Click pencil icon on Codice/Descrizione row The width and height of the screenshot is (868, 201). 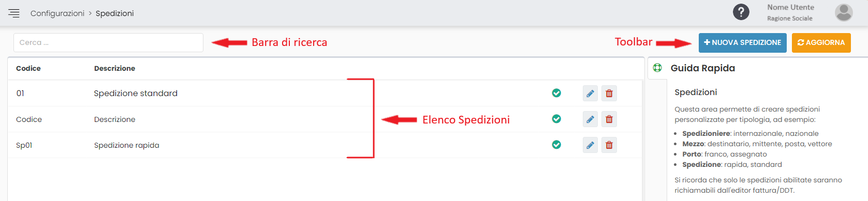(590, 119)
